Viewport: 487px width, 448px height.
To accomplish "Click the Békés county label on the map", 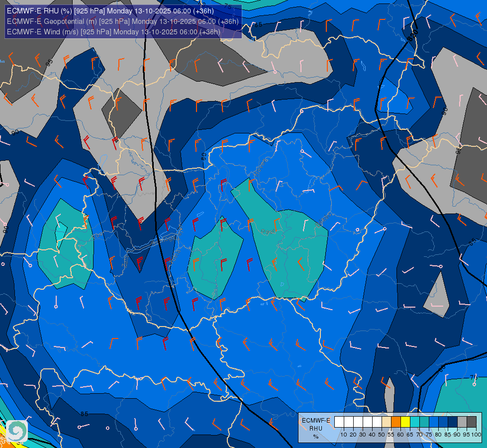I will 323,220.
